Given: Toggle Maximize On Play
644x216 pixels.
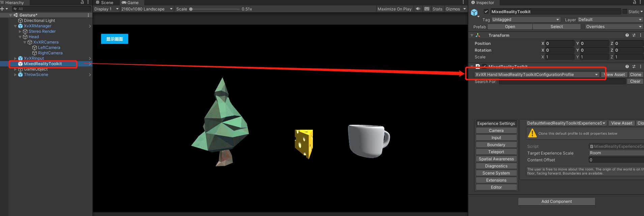Looking at the screenshot, I should pyautogui.click(x=394, y=9).
